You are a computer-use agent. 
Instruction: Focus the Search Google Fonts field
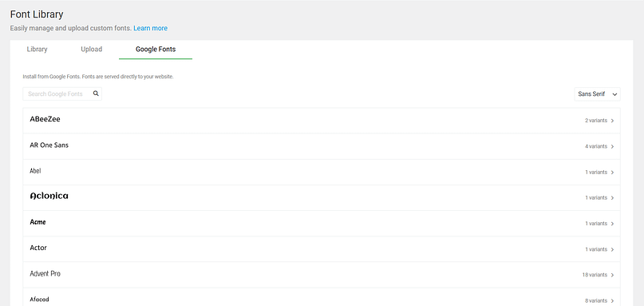(x=62, y=93)
